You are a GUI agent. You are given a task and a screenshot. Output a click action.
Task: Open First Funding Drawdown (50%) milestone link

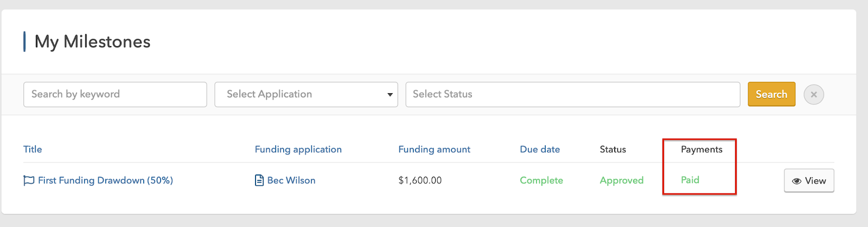(x=105, y=180)
